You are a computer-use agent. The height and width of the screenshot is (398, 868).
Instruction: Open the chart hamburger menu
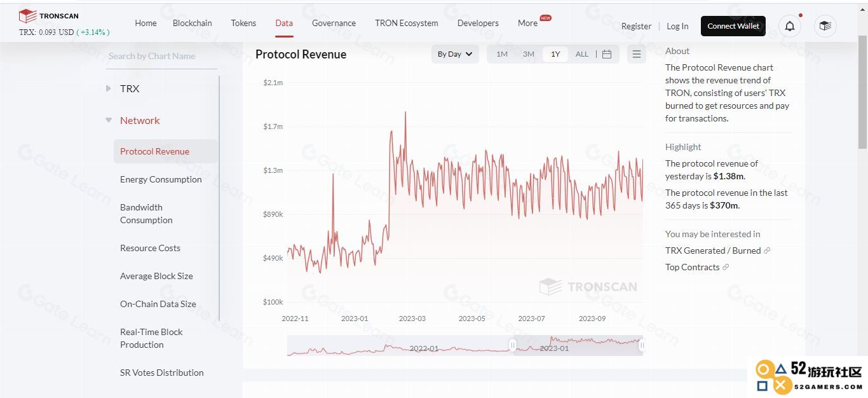pos(637,54)
